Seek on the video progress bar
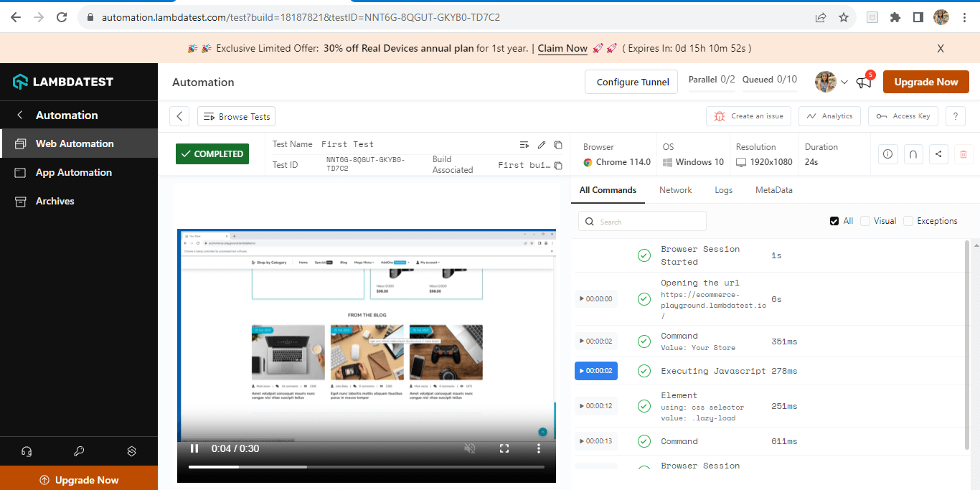 click(366, 467)
